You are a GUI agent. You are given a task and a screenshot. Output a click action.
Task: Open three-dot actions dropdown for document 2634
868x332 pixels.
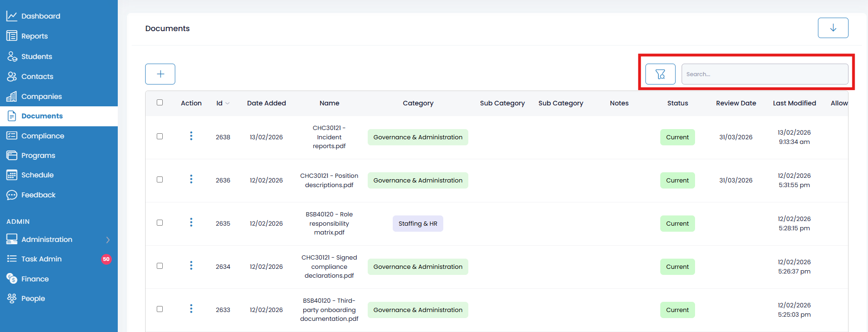point(191,266)
